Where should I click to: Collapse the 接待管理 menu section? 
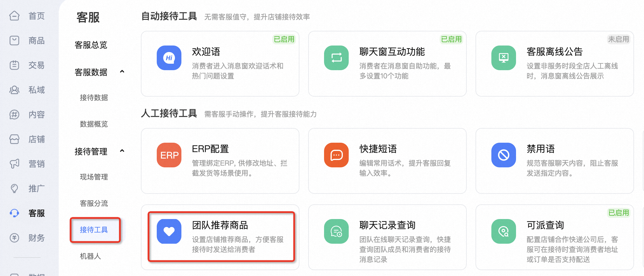pyautogui.click(x=122, y=151)
